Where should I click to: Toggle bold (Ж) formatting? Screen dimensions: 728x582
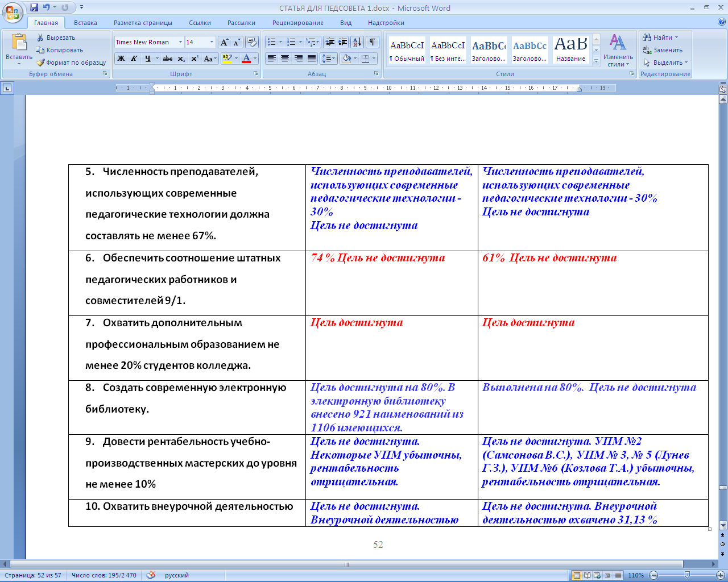(121, 59)
